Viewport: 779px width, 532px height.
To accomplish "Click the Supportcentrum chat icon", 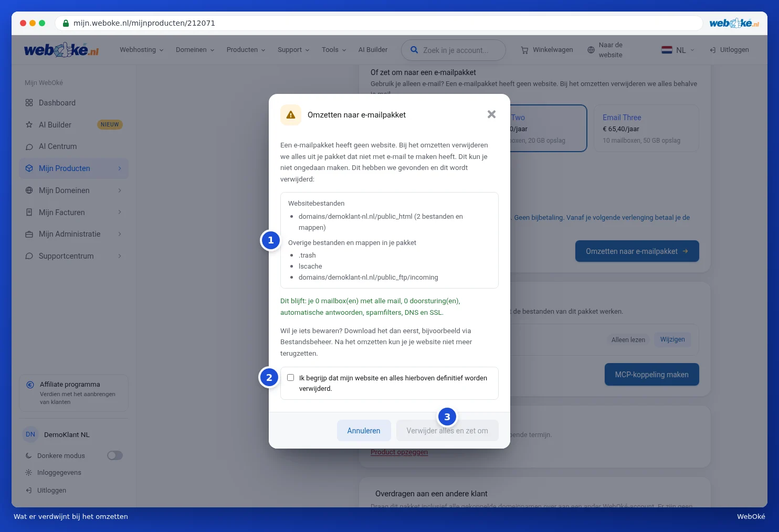I will pyautogui.click(x=29, y=256).
